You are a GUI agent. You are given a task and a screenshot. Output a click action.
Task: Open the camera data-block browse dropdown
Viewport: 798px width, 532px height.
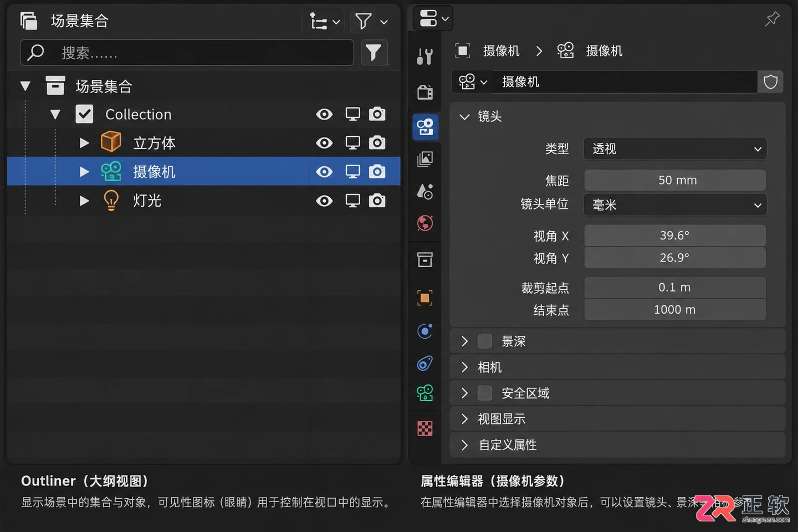coord(472,82)
